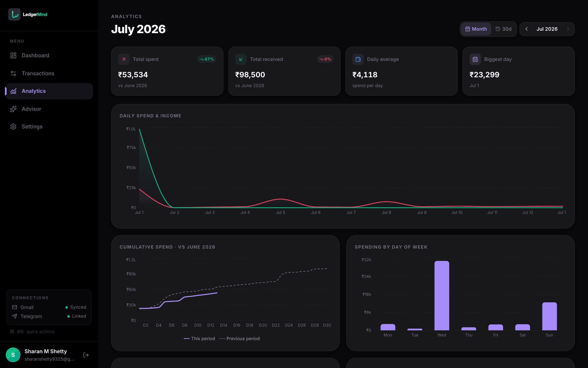Viewport: 588px width, 368px height.
Task: Click the Wed bar in weekday chart
Action: 442,295
